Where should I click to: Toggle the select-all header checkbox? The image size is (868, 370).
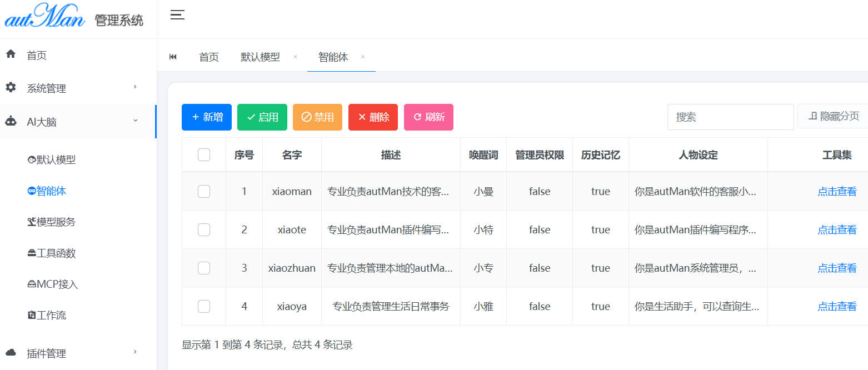[204, 155]
